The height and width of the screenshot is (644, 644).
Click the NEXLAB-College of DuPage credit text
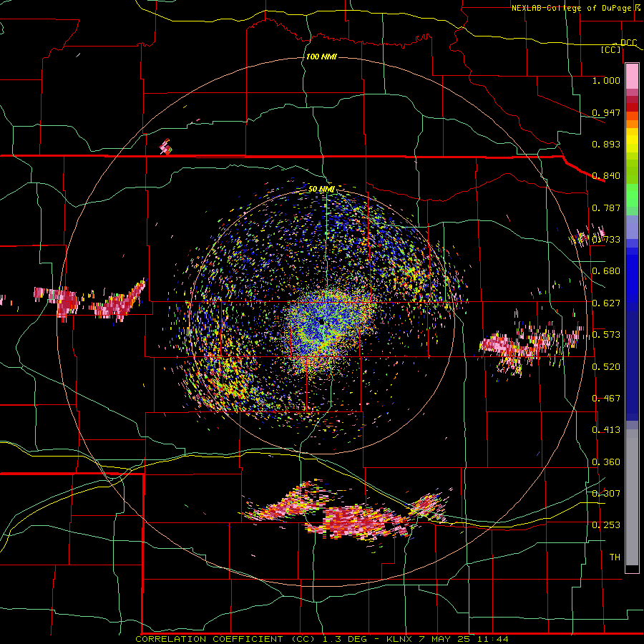(x=571, y=8)
